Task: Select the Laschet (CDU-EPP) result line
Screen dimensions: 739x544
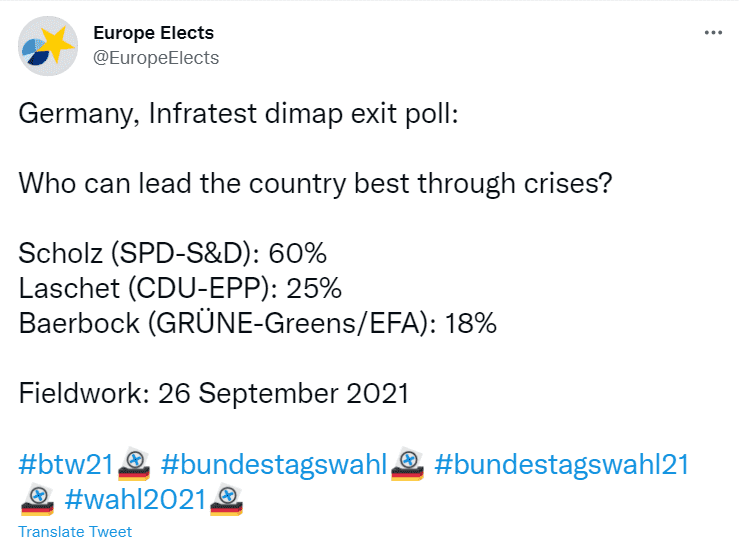Action: [180, 288]
